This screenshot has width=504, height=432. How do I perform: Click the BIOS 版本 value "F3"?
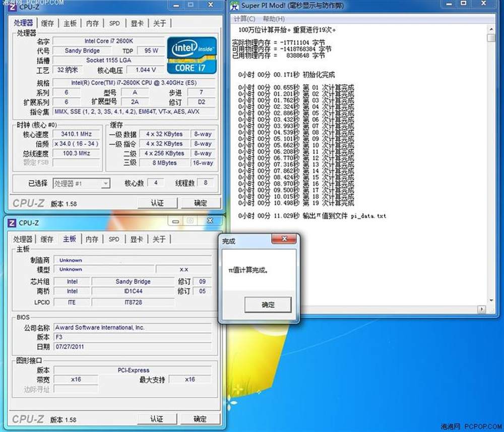coord(133,337)
